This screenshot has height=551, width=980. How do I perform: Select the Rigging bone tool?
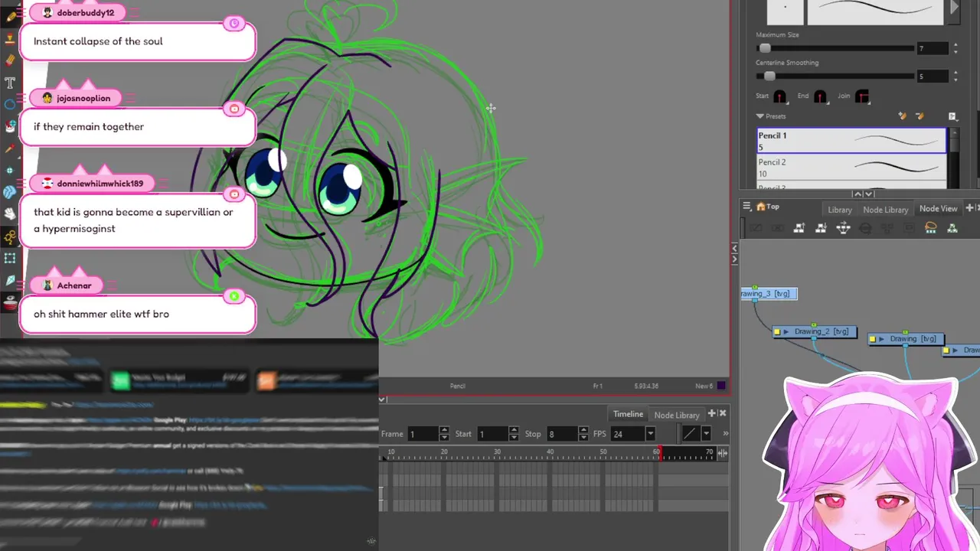(10, 236)
